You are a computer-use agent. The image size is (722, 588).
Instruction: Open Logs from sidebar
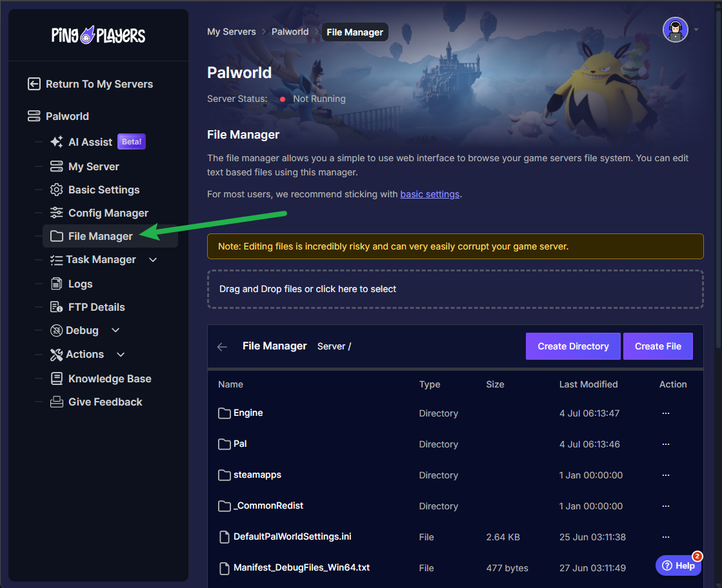pyautogui.click(x=80, y=284)
